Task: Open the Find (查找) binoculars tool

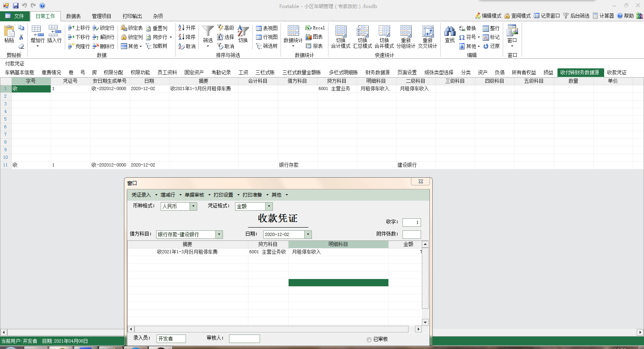Action: point(450,34)
